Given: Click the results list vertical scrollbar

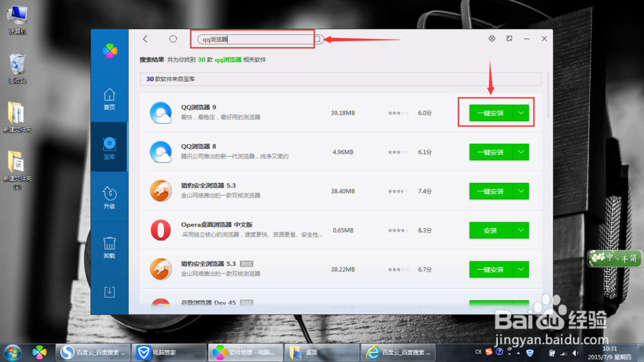Looking at the screenshot, I should pyautogui.click(x=548, y=95).
